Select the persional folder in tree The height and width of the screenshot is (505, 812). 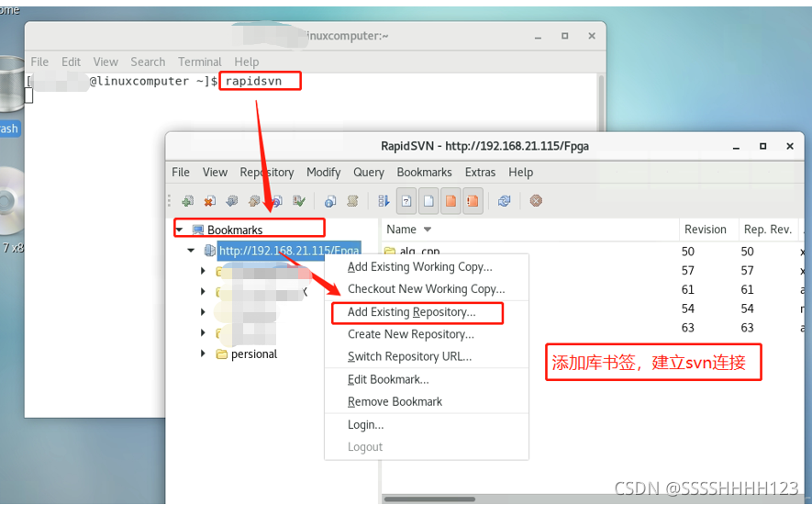[254, 354]
